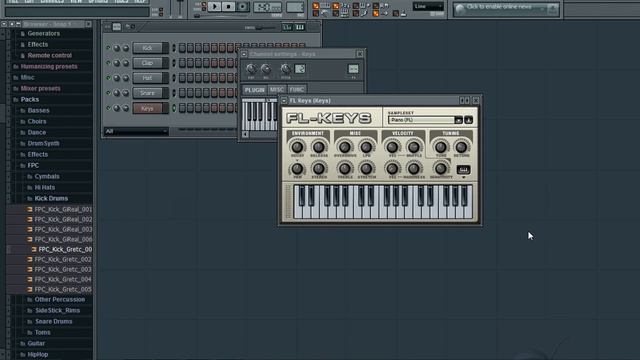This screenshot has height=360, width=640.
Task: Click the Overdrive knob in FL Keys
Action: [x=345, y=147]
